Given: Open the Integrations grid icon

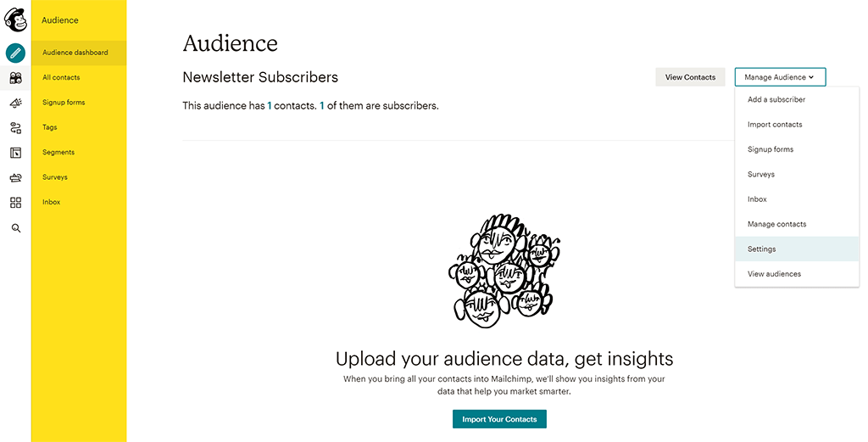Looking at the screenshot, I should [x=15, y=203].
